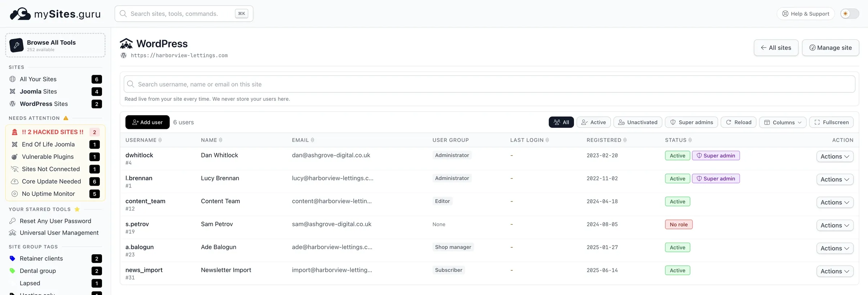
Task: Click the no-wifi icon for Sites Not Connected
Action: click(14, 169)
